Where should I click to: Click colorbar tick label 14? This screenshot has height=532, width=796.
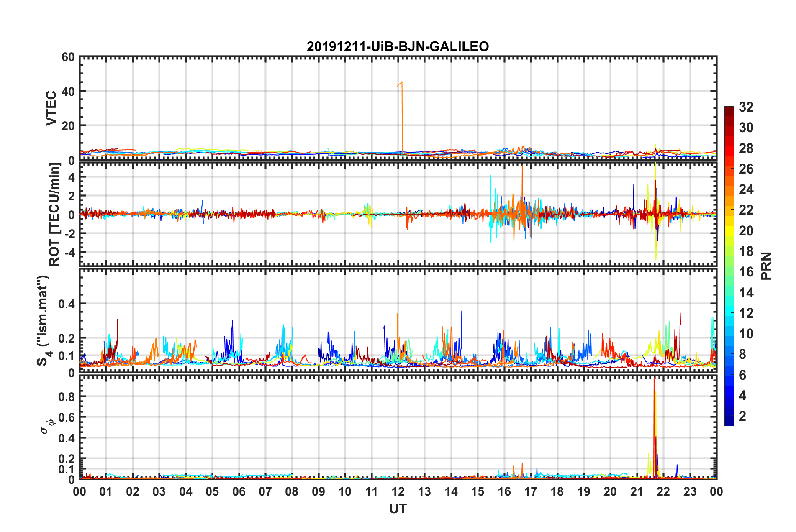746,293
